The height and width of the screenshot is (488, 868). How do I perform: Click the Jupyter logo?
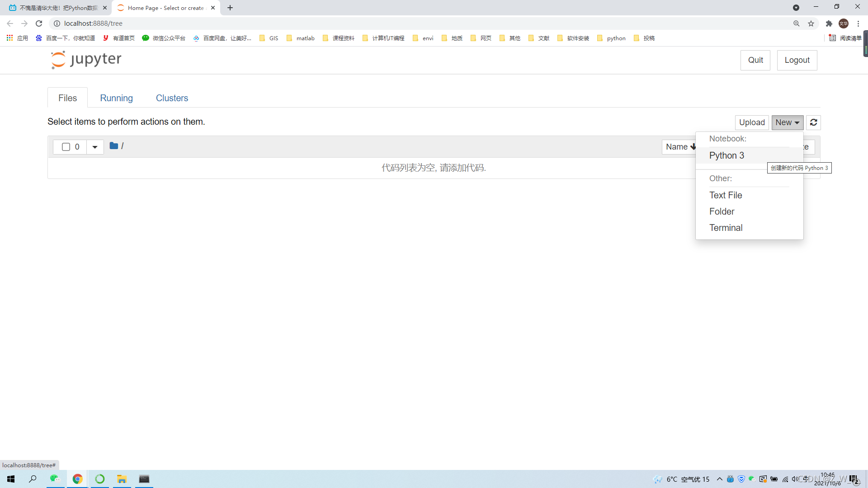[x=86, y=60]
